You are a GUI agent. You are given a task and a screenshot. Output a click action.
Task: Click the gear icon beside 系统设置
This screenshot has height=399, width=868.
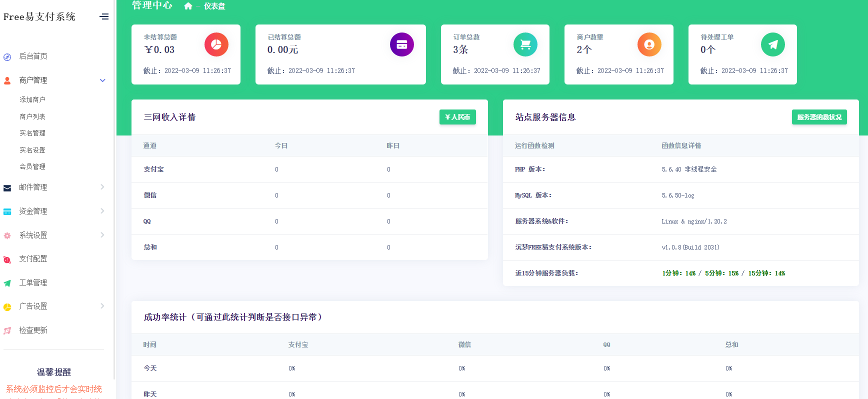(x=7, y=235)
